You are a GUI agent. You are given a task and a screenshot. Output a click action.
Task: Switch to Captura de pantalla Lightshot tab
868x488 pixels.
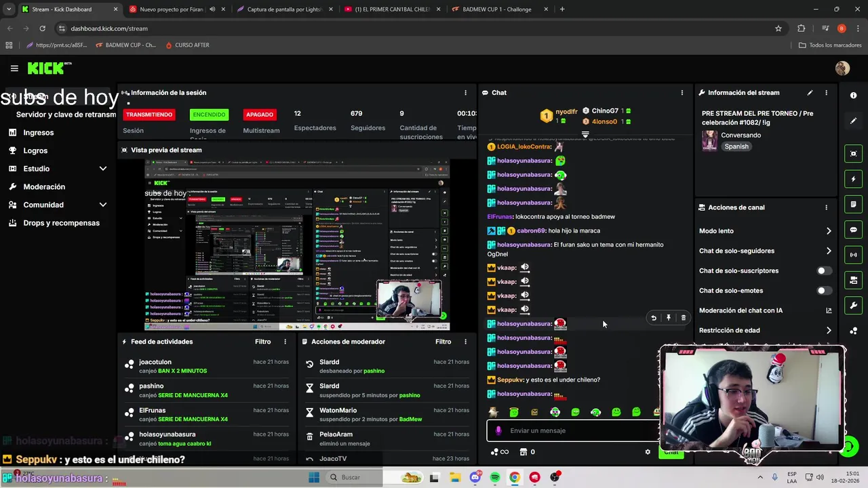[285, 9]
